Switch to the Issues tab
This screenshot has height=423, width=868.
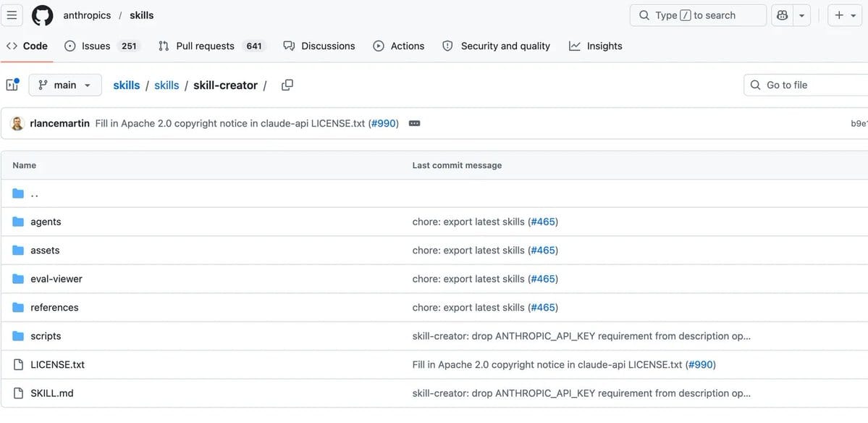(102, 46)
